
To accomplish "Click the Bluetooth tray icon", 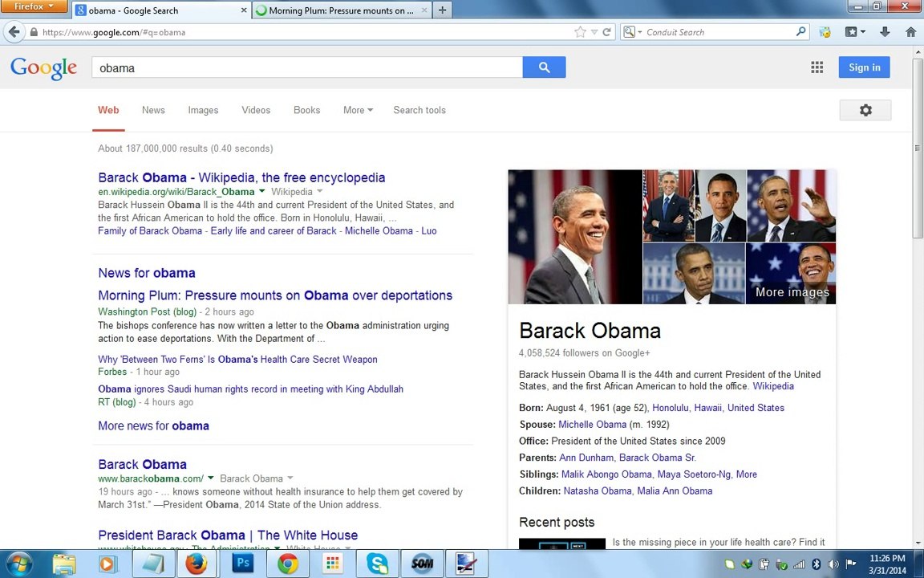I will (x=817, y=564).
